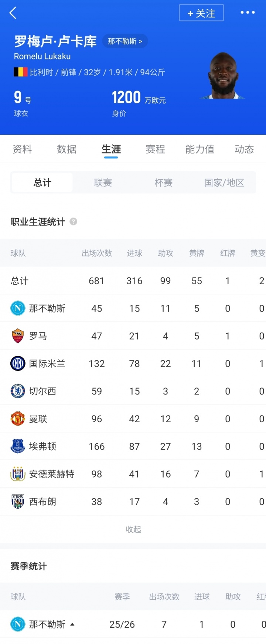Click the Roma club badge icon
This screenshot has height=644, width=266.
point(17,336)
